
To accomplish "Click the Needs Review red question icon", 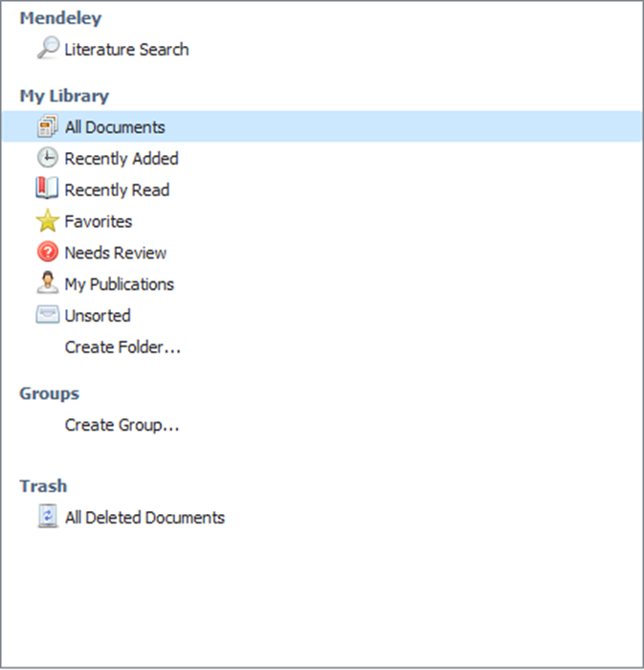I will pyautogui.click(x=48, y=252).
